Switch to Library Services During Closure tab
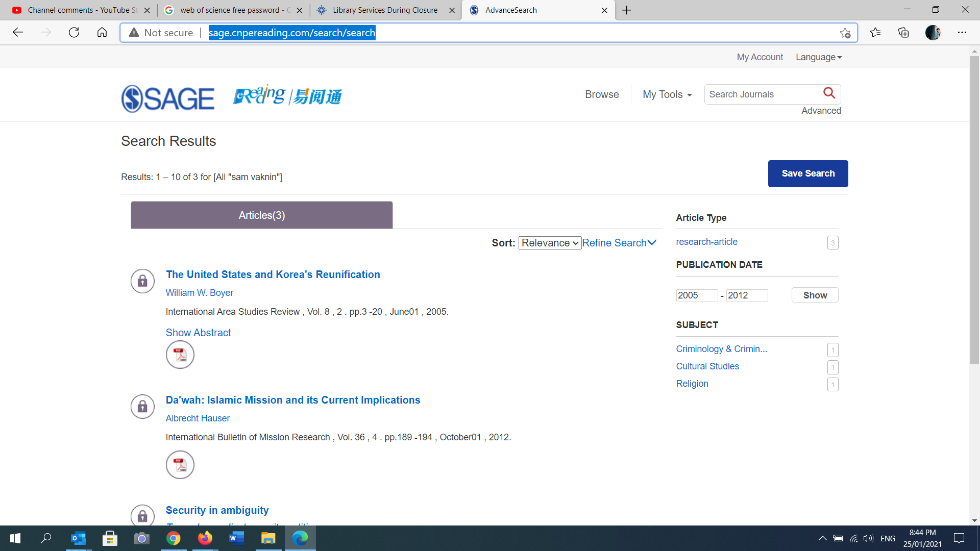The width and height of the screenshot is (980, 551). [x=385, y=10]
